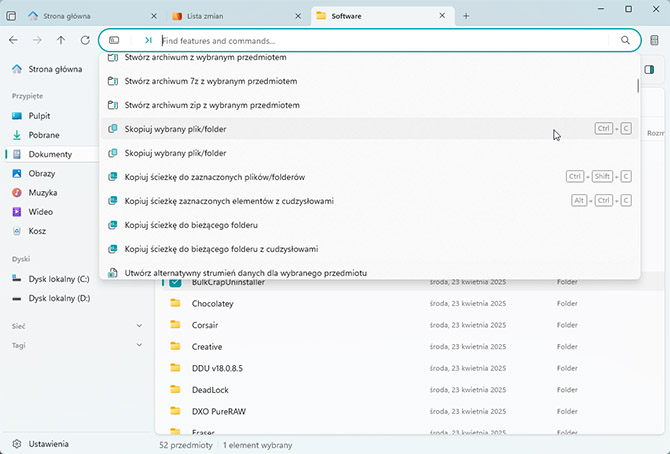Add a new tab

coord(466,16)
